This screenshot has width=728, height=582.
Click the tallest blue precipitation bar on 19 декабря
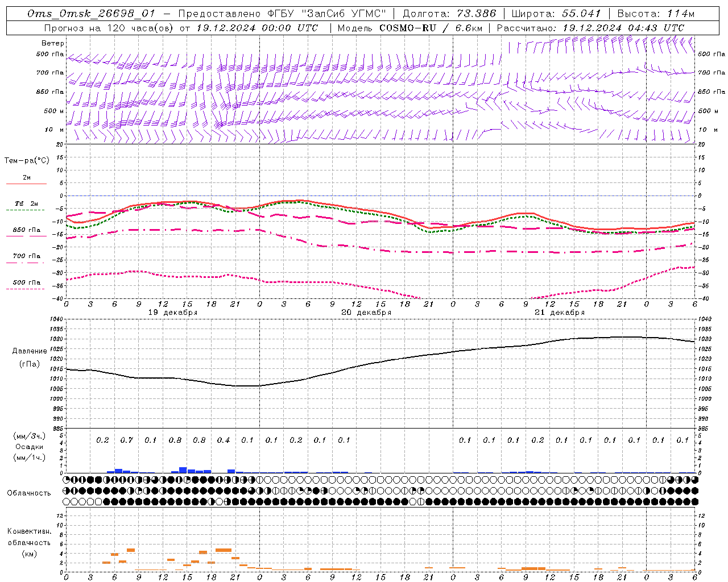[x=183, y=470]
